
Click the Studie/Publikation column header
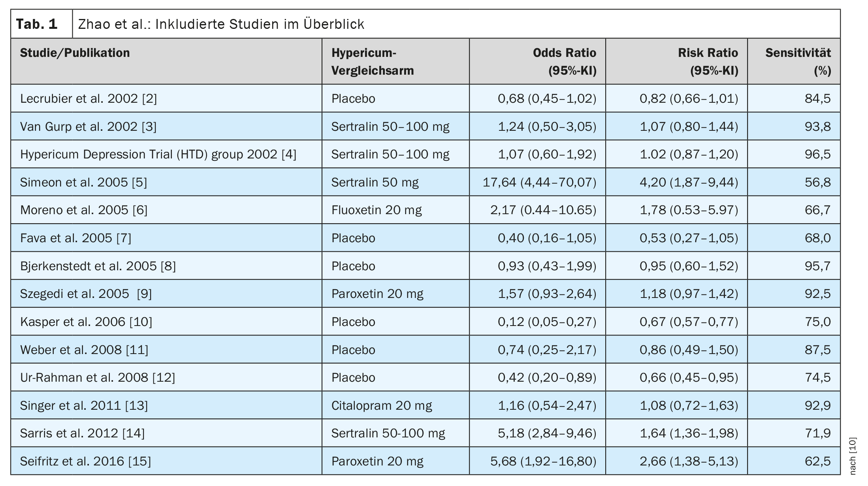(x=75, y=53)
